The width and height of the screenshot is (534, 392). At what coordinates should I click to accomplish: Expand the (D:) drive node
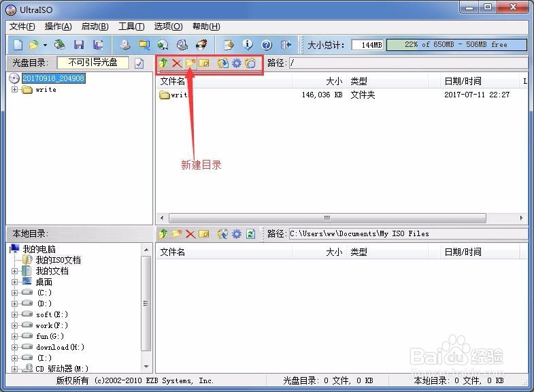click(14, 304)
